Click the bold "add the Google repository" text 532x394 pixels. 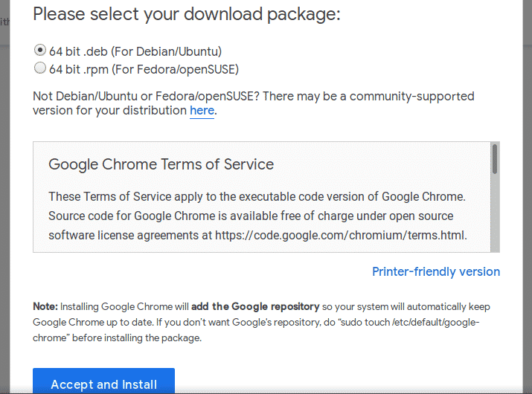coord(255,306)
